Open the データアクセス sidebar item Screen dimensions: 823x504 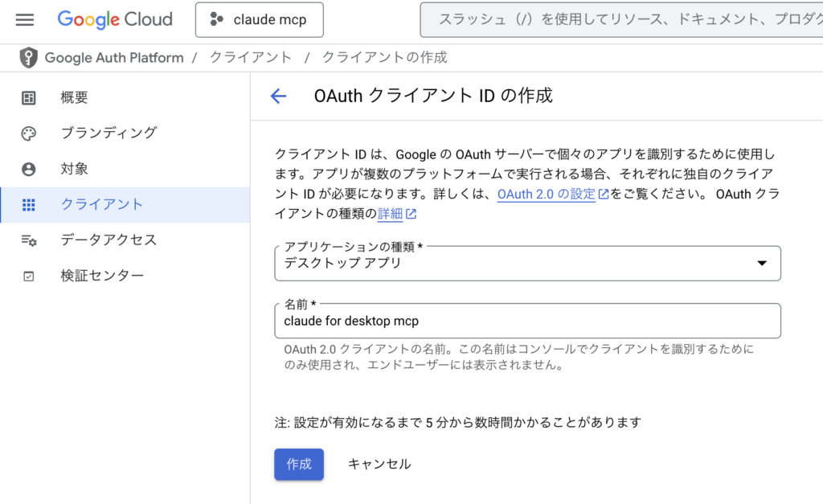109,240
